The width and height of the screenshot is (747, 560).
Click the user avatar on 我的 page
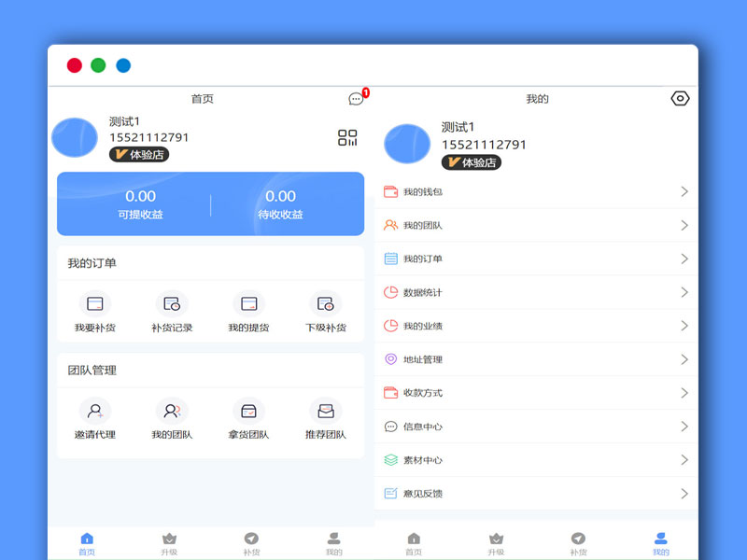point(406,142)
